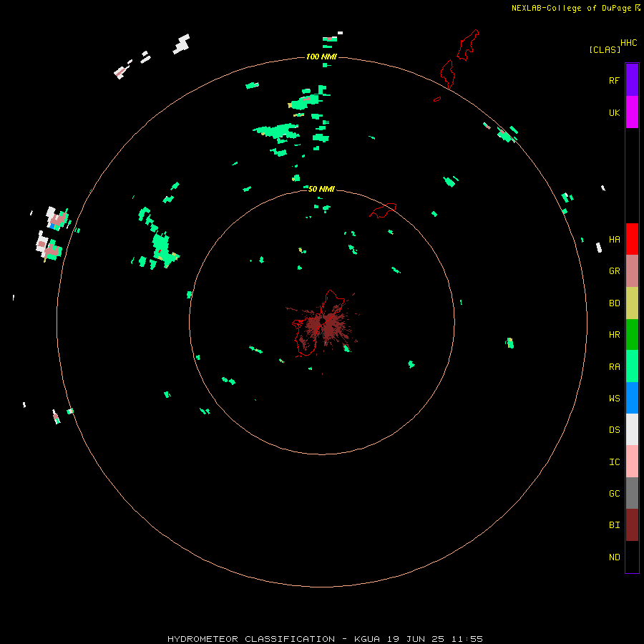Click the "HA" legend label
644x644 pixels.
614,240
